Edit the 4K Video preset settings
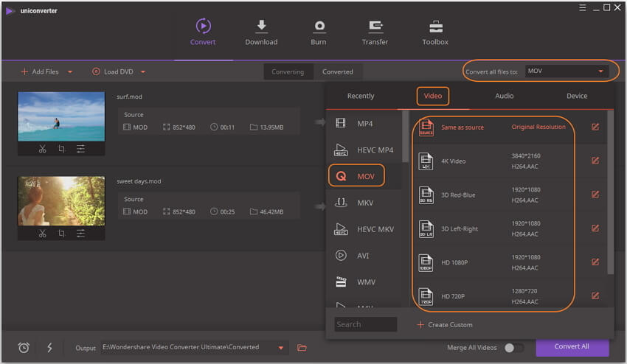The width and height of the screenshot is (627, 364). (595, 161)
